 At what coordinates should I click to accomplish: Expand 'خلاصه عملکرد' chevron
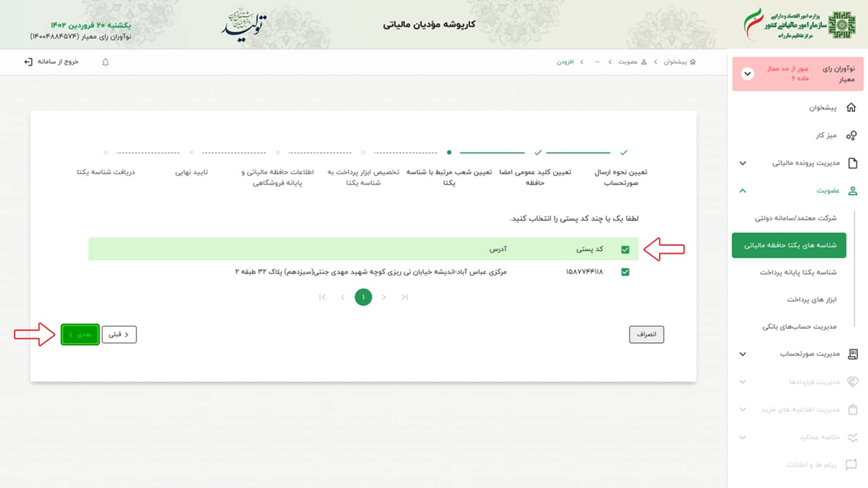click(x=742, y=437)
